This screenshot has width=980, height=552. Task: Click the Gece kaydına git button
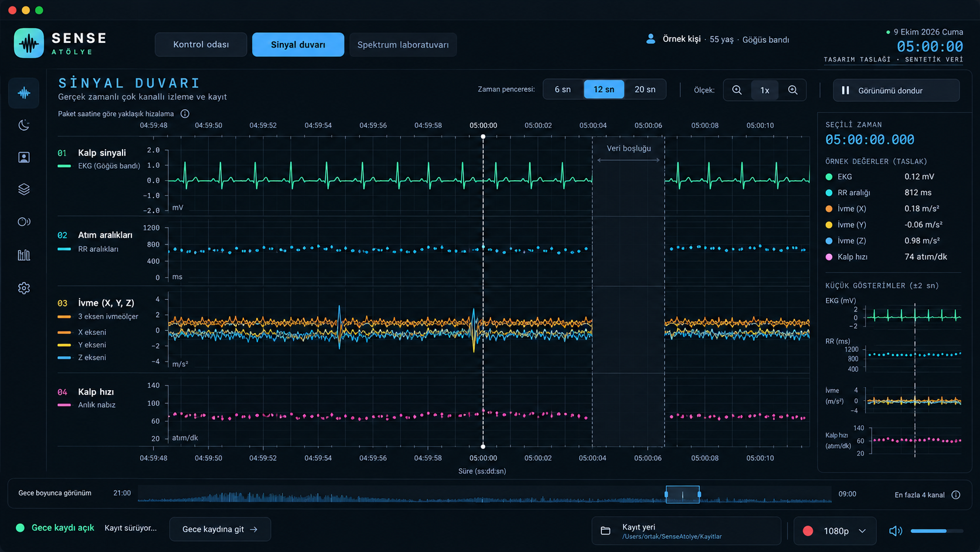(x=220, y=529)
